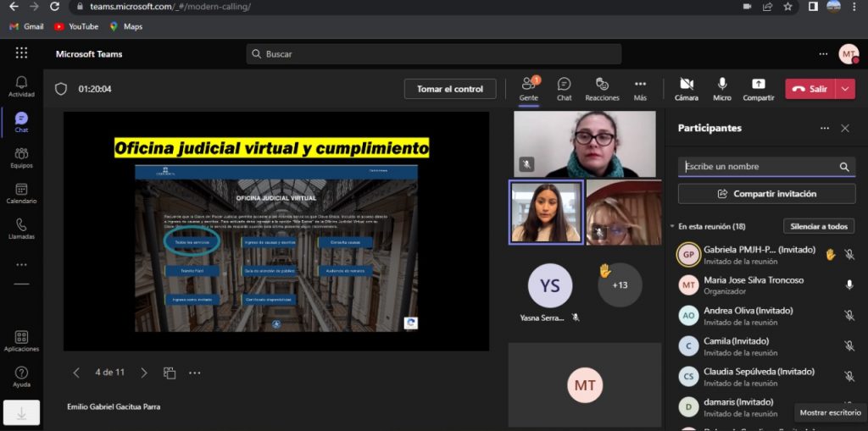Open Teams settings ellipsis near profile
Image resolution: width=868 pixels, height=431 pixels.
(824, 54)
